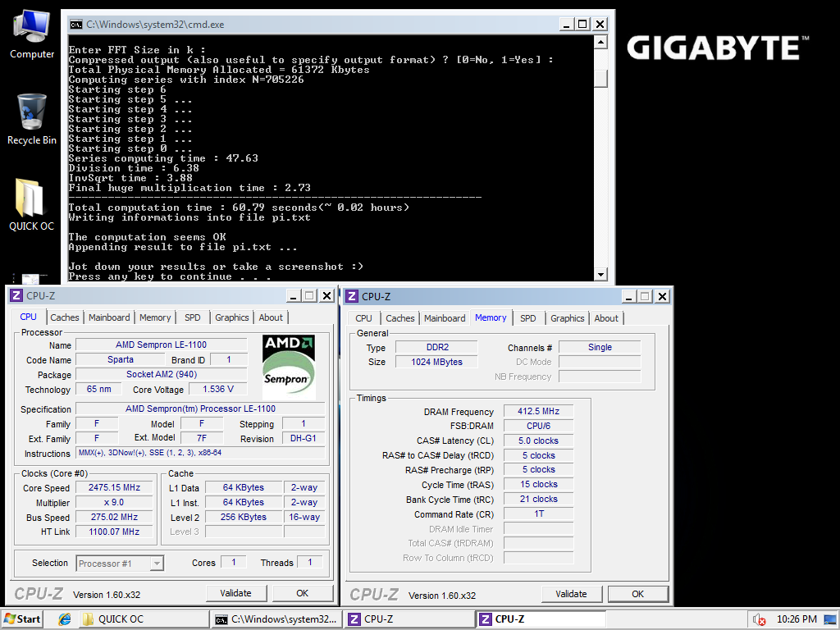Click the Core Voltage value 1.536 V
The width and height of the screenshot is (840, 630).
(x=218, y=389)
